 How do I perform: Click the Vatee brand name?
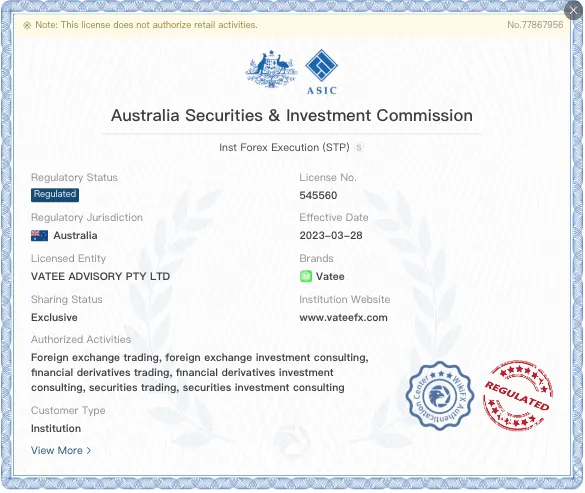coord(330,277)
